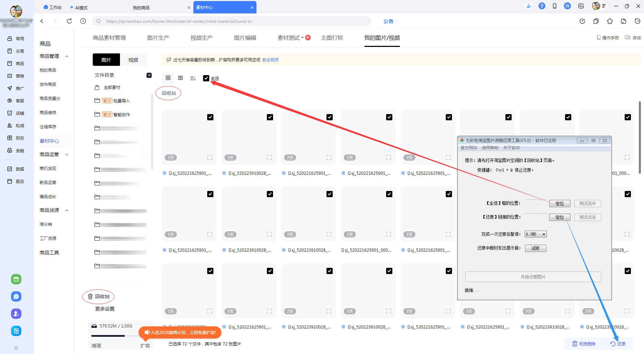The height and width of the screenshot is (354, 644).
Task: Click the 还原 restore button
Action: [618, 344]
